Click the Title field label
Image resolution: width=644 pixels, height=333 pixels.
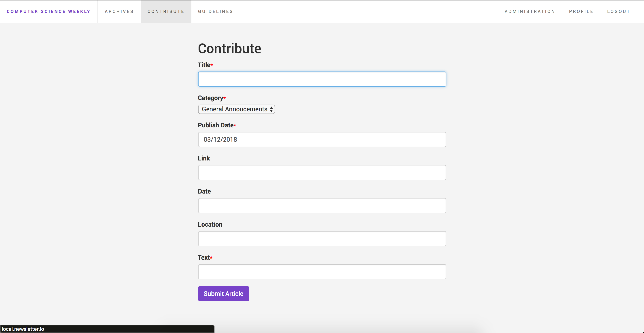[204, 65]
